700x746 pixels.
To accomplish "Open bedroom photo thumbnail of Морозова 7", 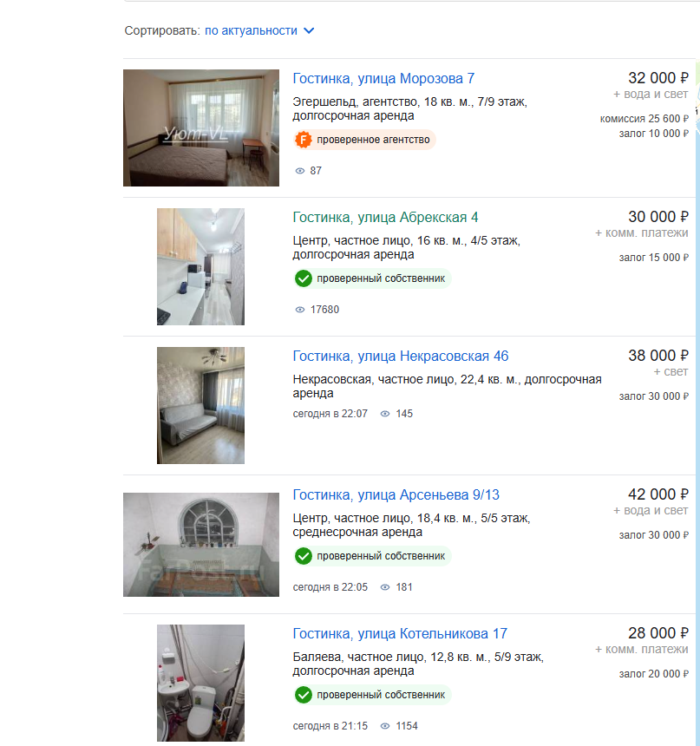I will (x=201, y=128).
